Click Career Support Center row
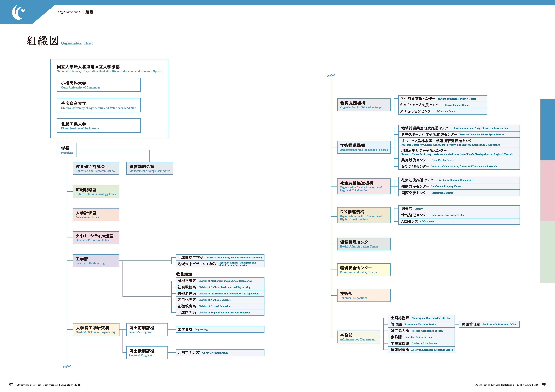The width and height of the screenshot is (555, 392). (443, 105)
